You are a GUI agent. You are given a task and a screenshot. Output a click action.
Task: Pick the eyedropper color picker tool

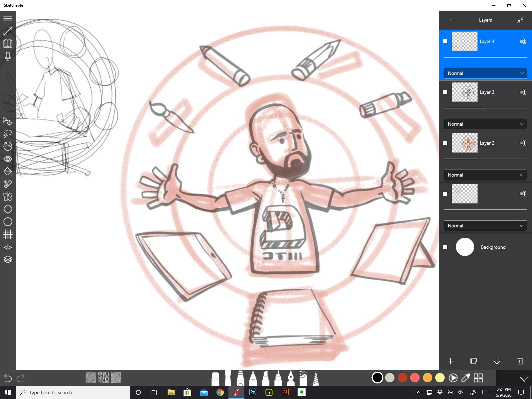(x=465, y=378)
